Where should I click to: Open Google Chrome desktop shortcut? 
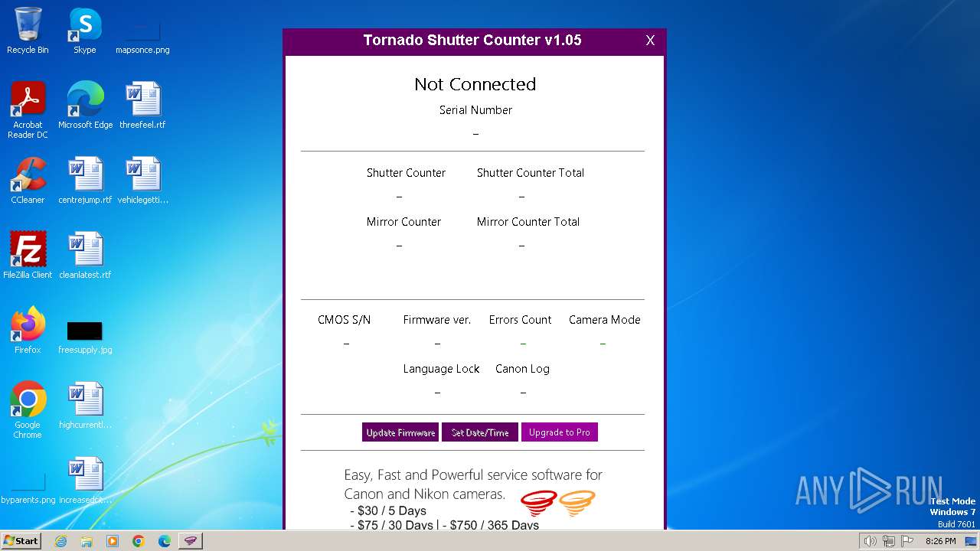[x=28, y=410]
